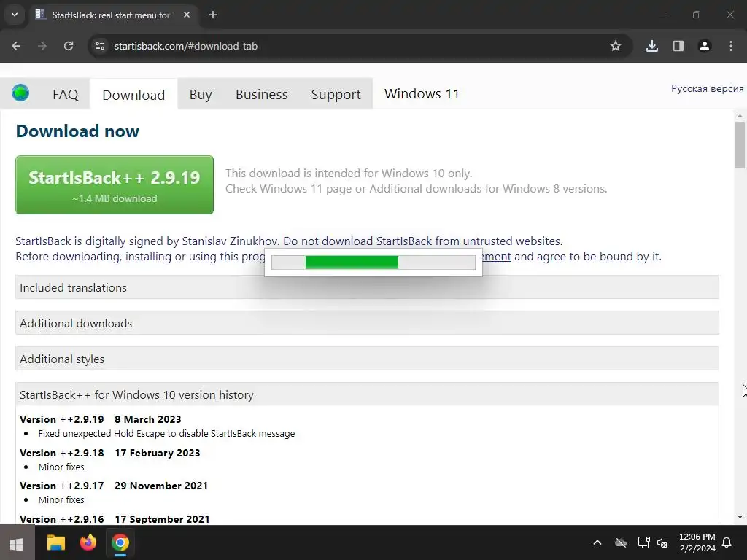This screenshot has width=747, height=560.
Task: Click the browser back arrow
Action: [16, 46]
